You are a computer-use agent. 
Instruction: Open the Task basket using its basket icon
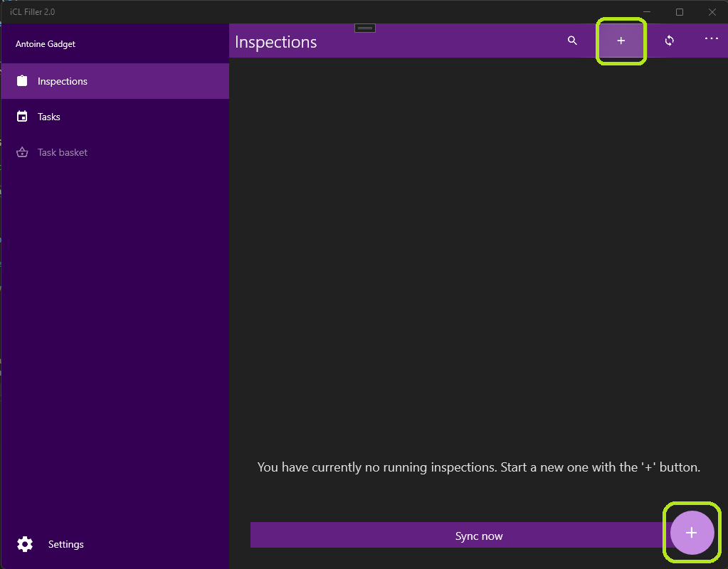point(22,152)
